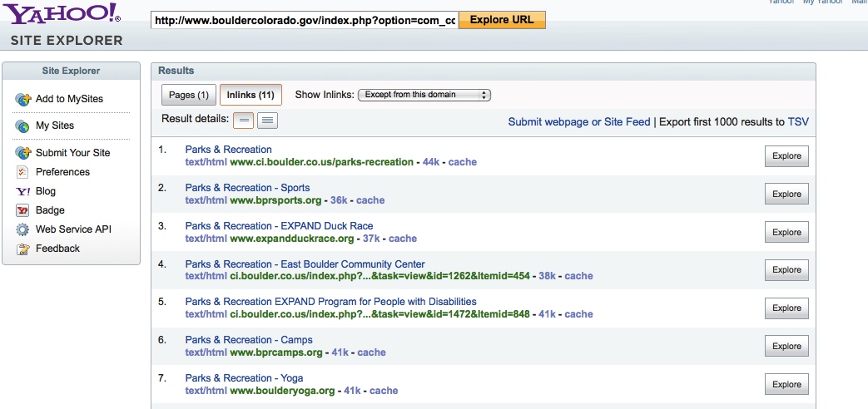Viewport: 868px width, 409px height.
Task: Open My Sites link
Action: (x=55, y=126)
